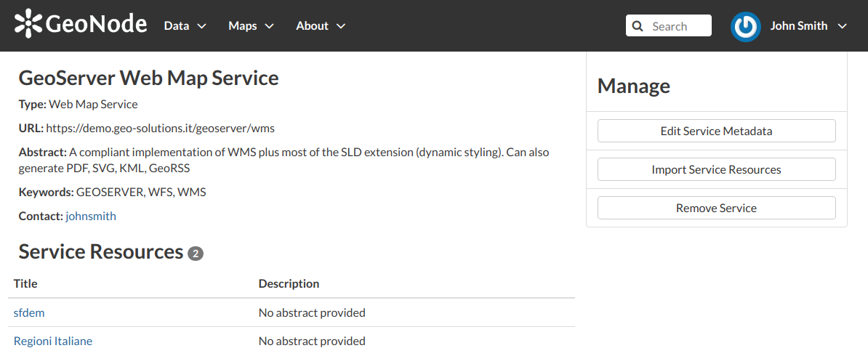The width and height of the screenshot is (868, 364).
Task: Expand the Data chevron arrow
Action: coord(201,26)
